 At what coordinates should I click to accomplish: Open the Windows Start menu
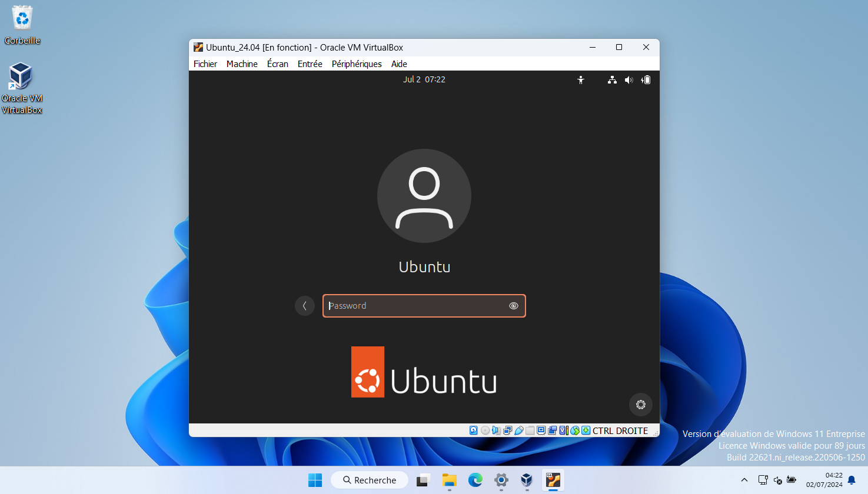(315, 480)
